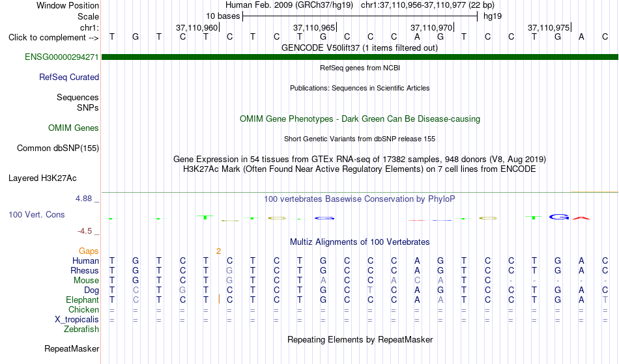The height and width of the screenshot is (364, 619).
Task: Select the Zebrafish species label
Action: 81,329
